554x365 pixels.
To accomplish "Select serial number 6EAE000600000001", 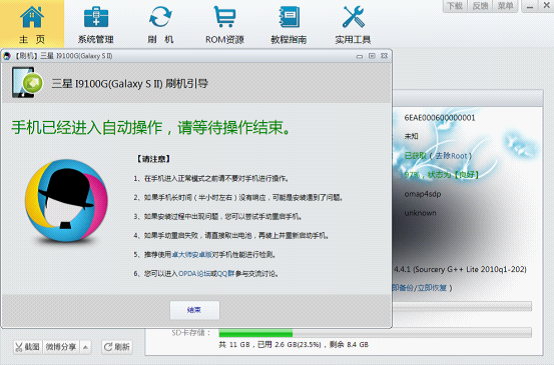I will point(440,118).
